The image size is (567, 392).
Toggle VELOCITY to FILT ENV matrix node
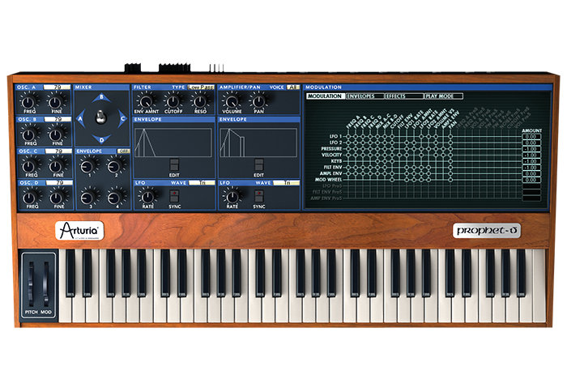[x=399, y=155]
